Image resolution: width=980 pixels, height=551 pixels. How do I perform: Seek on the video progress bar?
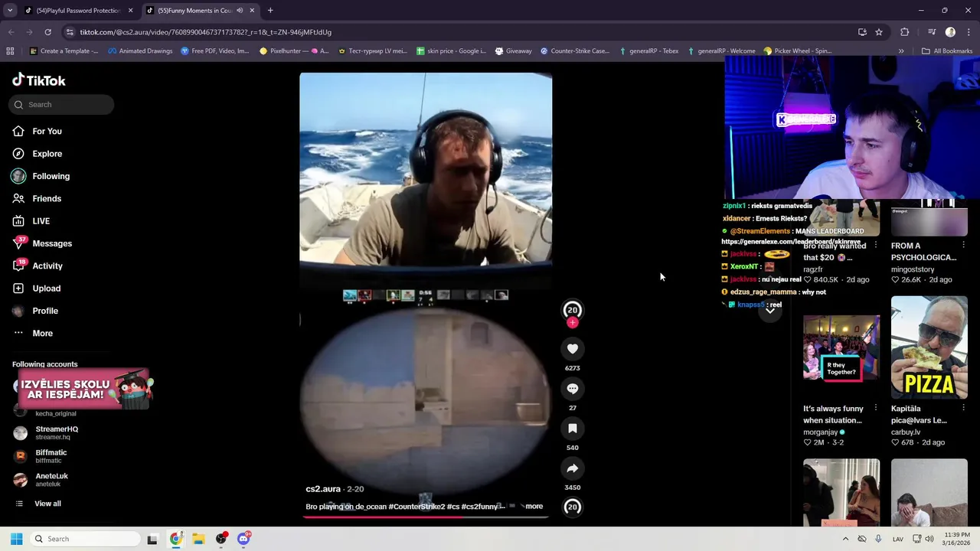coord(426,517)
